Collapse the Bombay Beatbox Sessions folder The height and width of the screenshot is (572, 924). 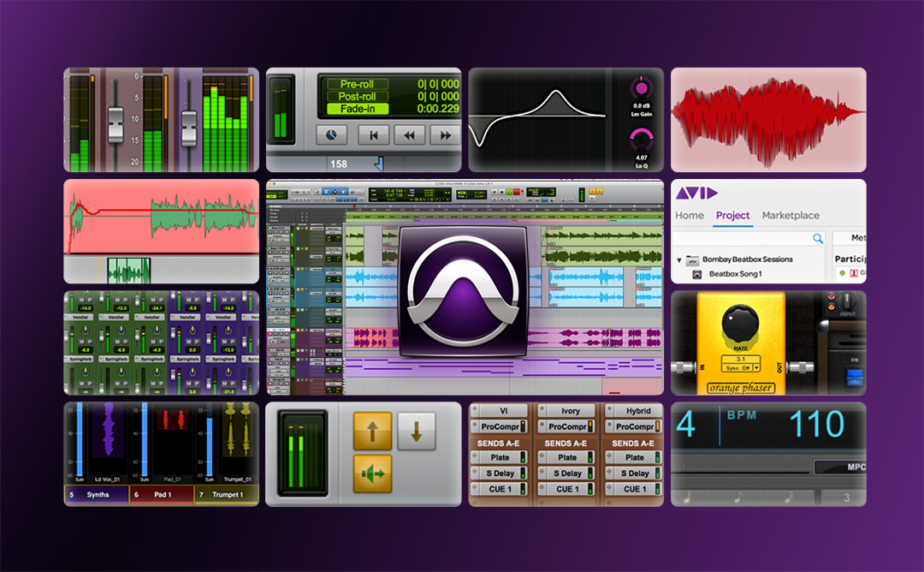coord(679,259)
